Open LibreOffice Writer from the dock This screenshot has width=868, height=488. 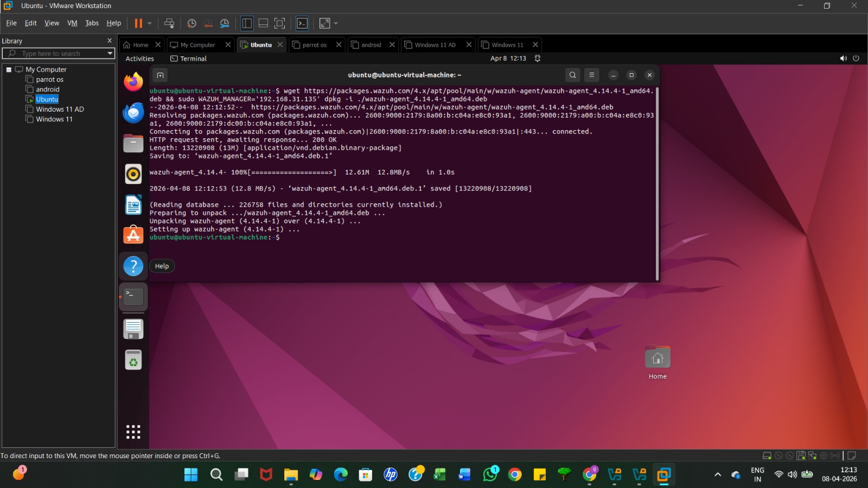[x=133, y=205]
